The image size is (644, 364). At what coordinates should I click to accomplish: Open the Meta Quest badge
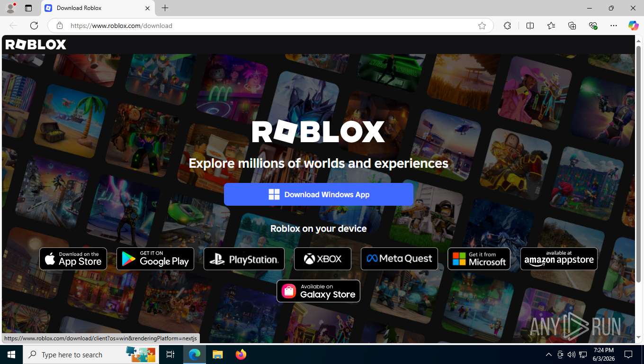click(x=399, y=259)
